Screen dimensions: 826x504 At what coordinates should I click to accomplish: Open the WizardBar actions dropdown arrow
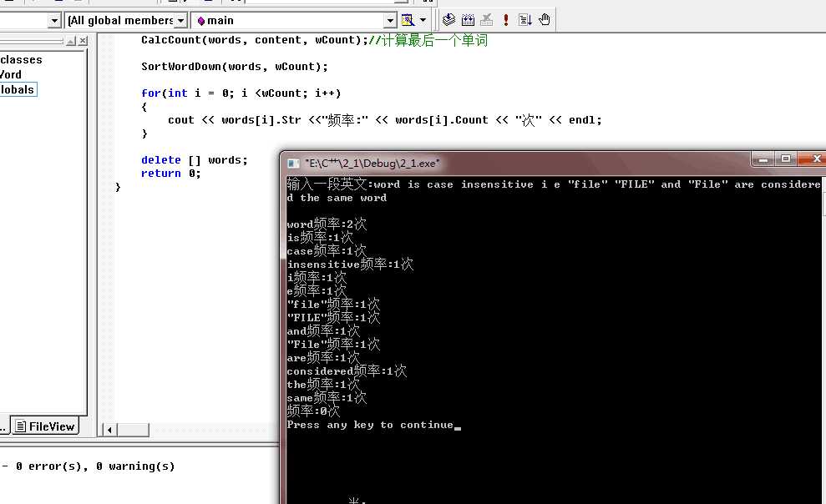[423, 21]
